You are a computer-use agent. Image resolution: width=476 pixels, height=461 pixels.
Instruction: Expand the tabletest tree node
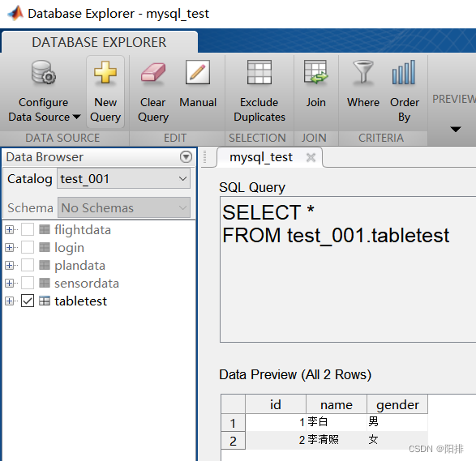click(10, 301)
